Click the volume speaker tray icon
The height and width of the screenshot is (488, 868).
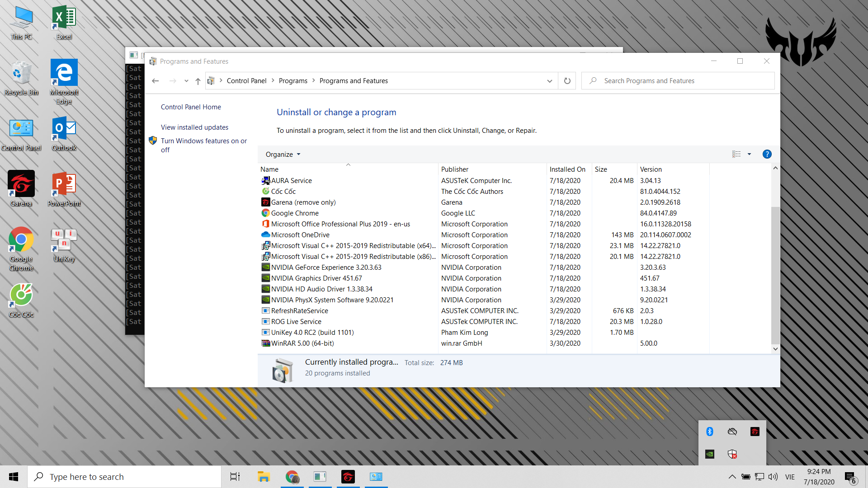pyautogui.click(x=773, y=477)
